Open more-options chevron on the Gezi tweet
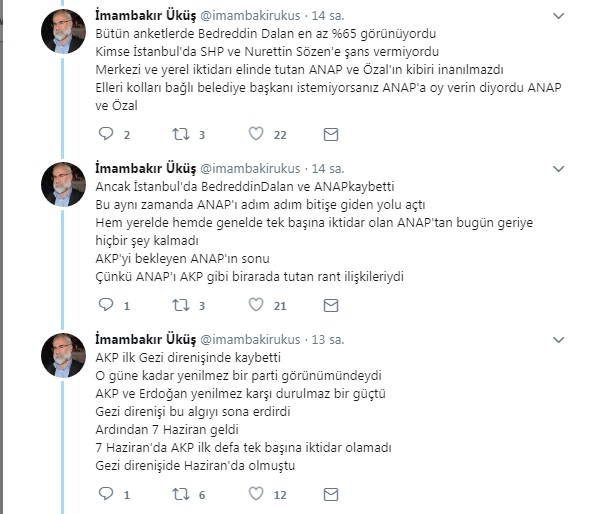Viewport: 600px width, 514px height. coord(577,338)
